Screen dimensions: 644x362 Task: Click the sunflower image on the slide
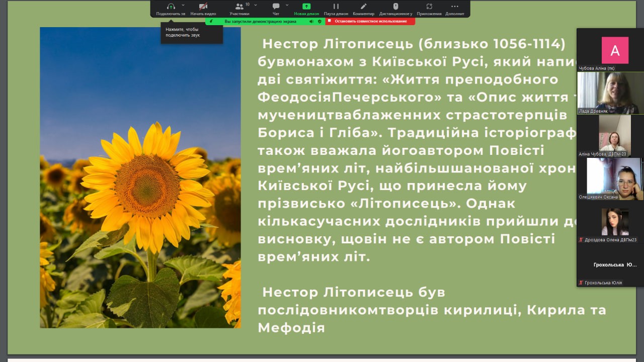pyautogui.click(x=140, y=177)
